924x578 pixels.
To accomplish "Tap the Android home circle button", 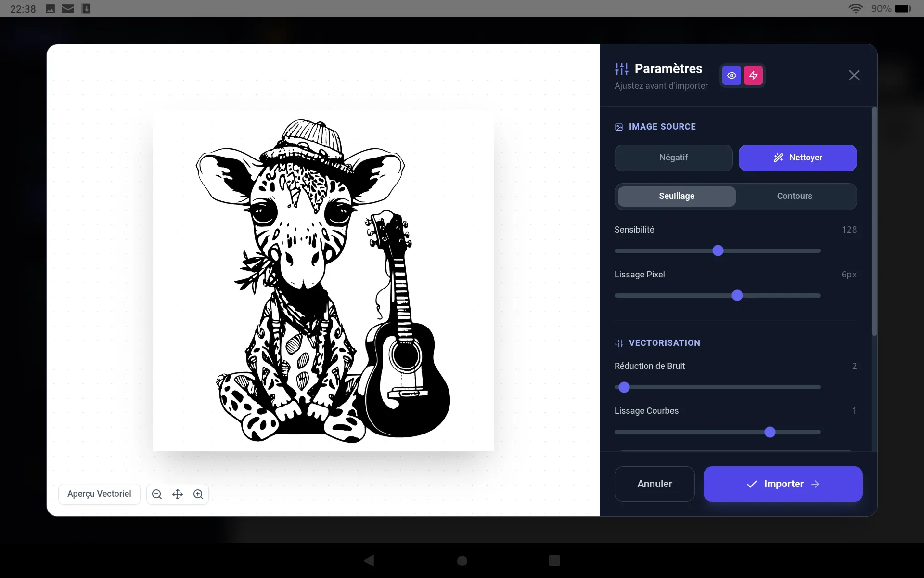I will tap(462, 561).
